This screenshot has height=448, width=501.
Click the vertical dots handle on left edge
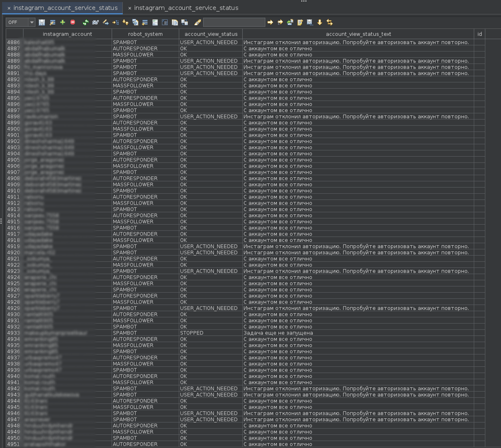pos(1,221)
